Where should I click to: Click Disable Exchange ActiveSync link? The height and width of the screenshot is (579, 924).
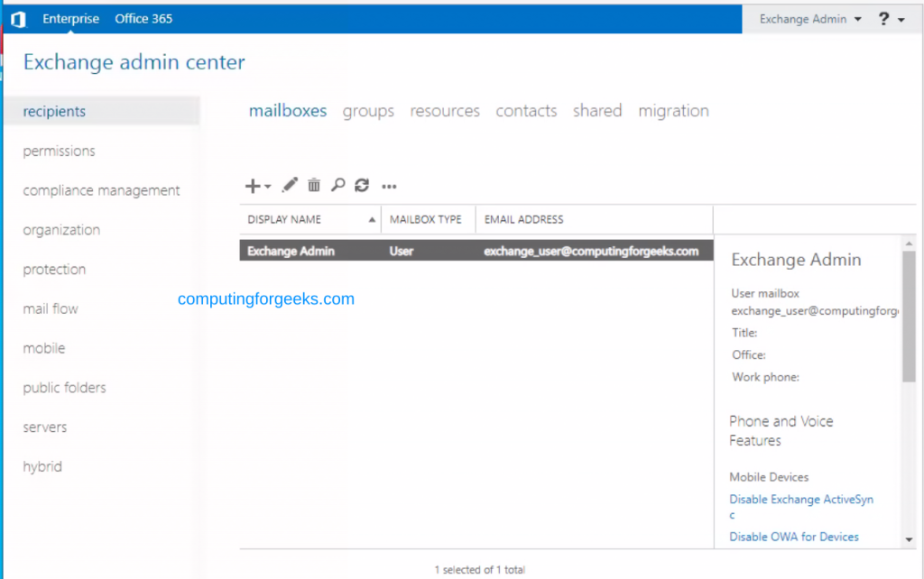(x=801, y=499)
